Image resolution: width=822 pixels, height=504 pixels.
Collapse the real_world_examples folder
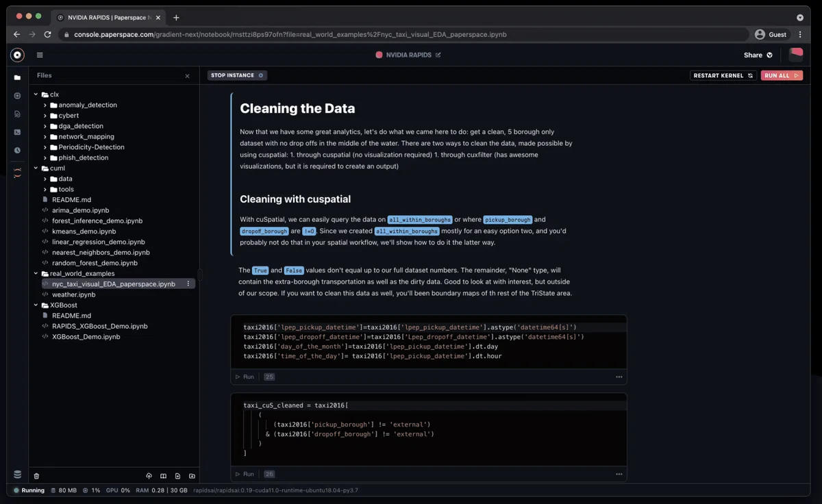tap(36, 273)
